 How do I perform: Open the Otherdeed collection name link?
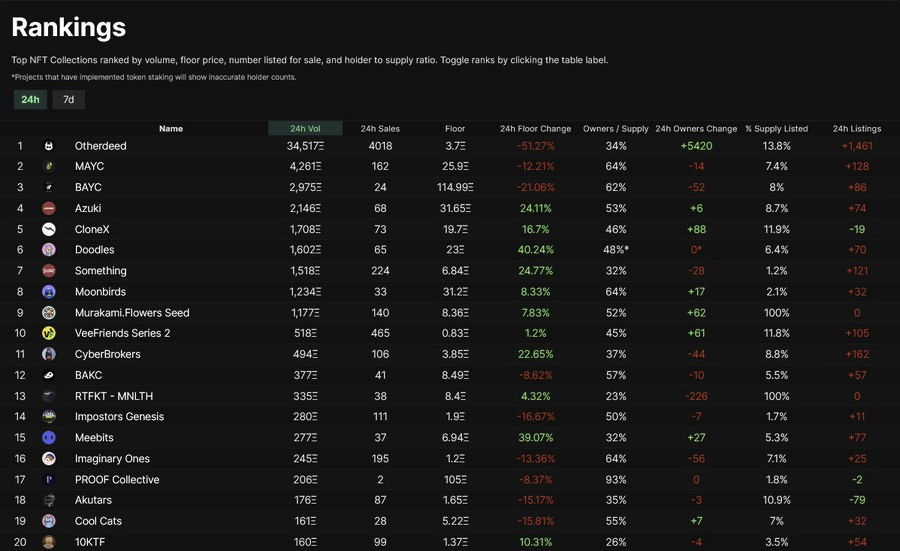point(100,146)
